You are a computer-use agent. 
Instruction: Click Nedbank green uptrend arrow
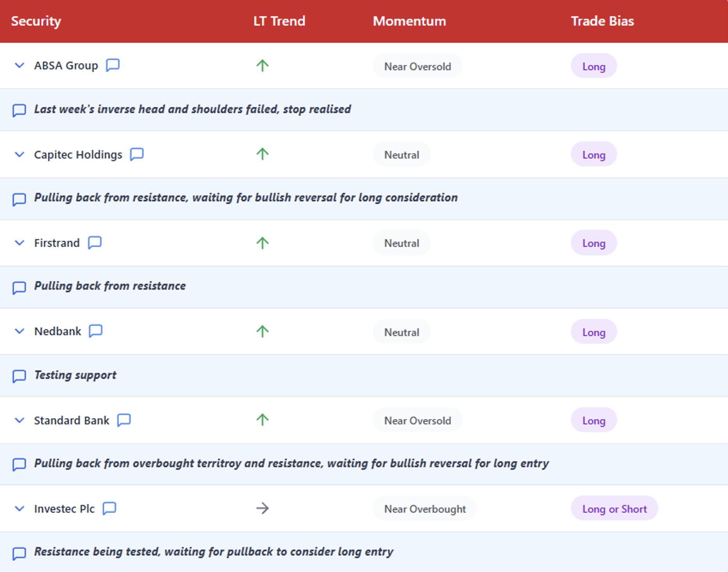(262, 331)
